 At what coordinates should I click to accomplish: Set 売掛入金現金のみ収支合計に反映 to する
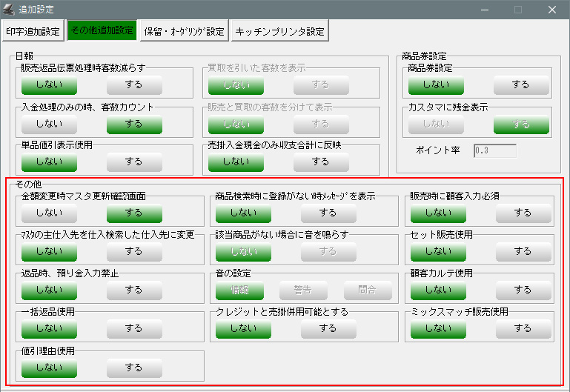click(x=319, y=161)
